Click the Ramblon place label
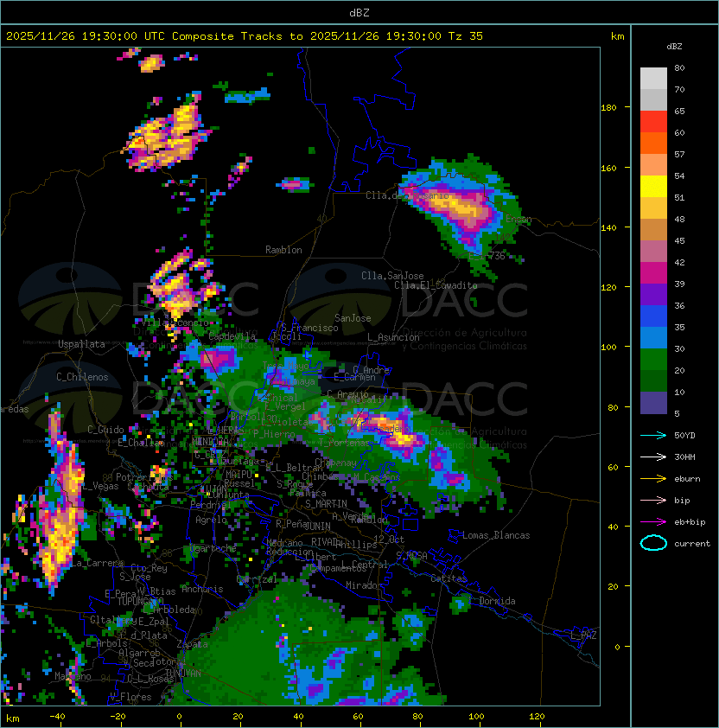Screen dimensions: 719x728 click(x=283, y=250)
